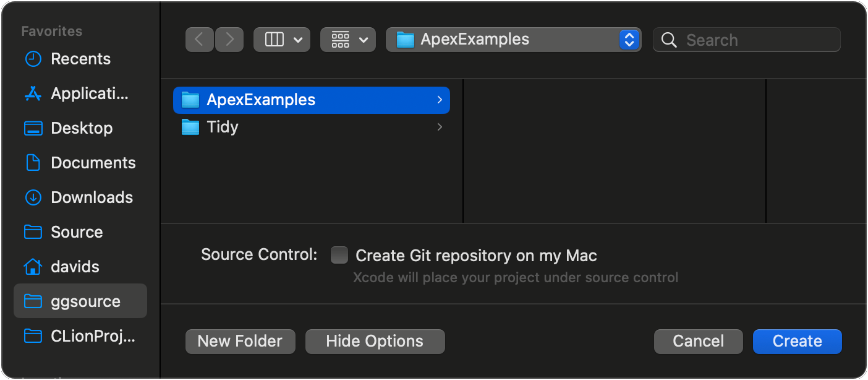This screenshot has height=380, width=868.
Task: Click the forward navigation arrow
Action: (x=229, y=40)
